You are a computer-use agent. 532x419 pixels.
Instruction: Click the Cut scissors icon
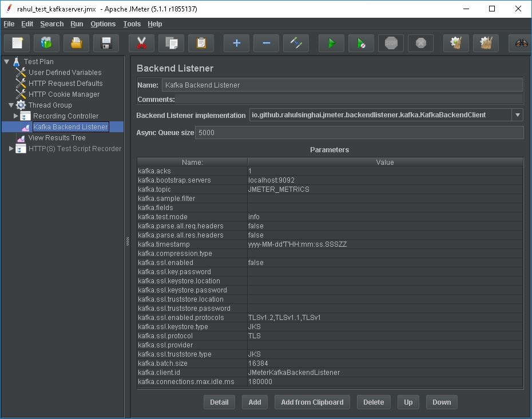click(141, 43)
